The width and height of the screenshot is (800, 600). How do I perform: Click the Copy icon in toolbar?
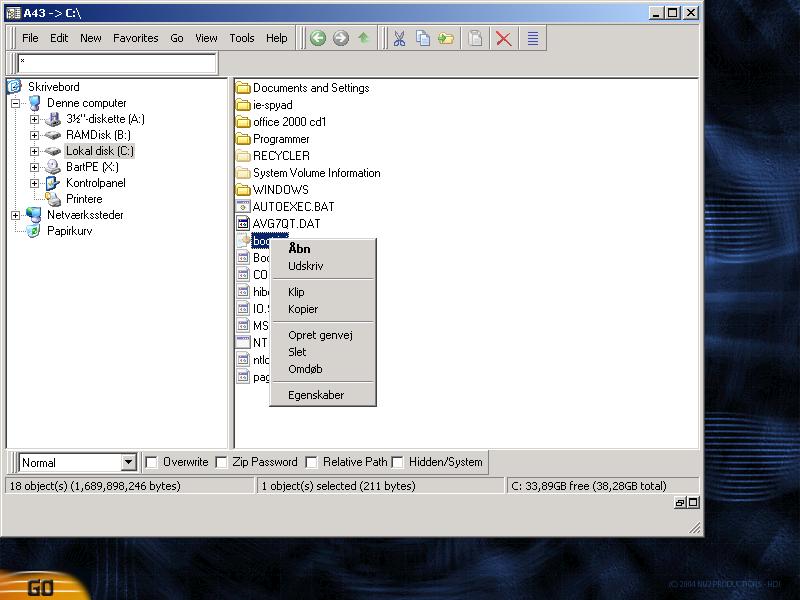pos(422,38)
